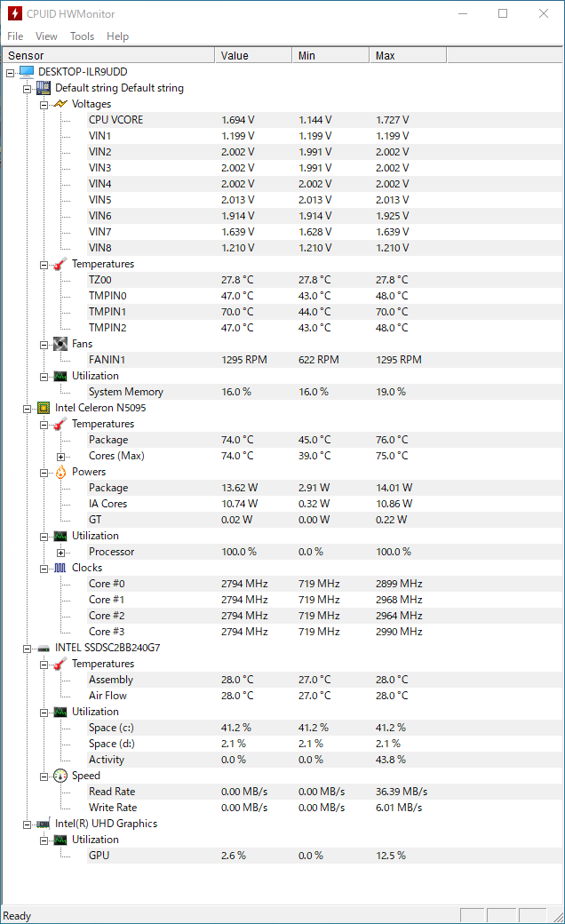Click the INTEL SSDSC2BB240G7 drive icon
565x924 pixels.
[x=43, y=649]
